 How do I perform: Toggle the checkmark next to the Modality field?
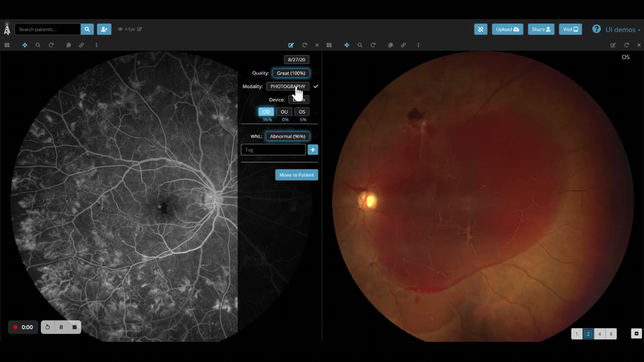point(316,86)
